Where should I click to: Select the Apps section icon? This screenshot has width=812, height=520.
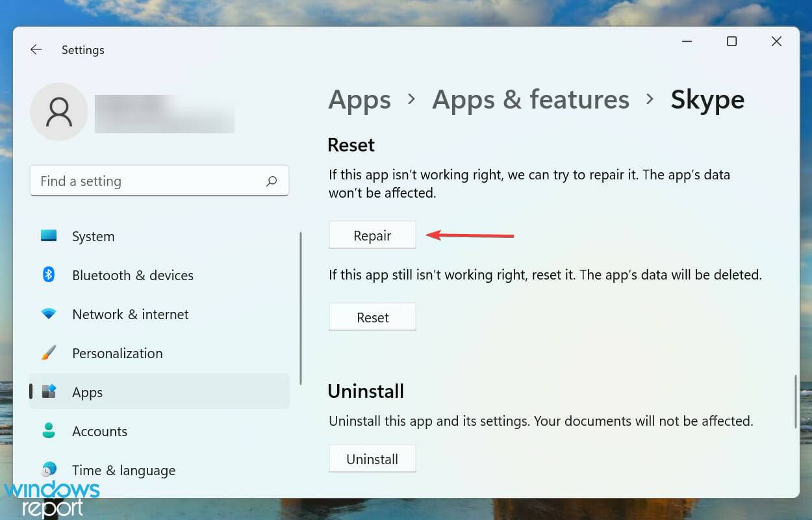click(x=49, y=392)
